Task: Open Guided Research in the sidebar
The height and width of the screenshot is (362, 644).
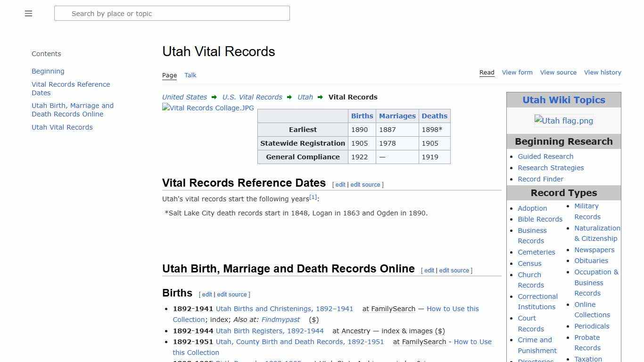Action: tap(545, 156)
